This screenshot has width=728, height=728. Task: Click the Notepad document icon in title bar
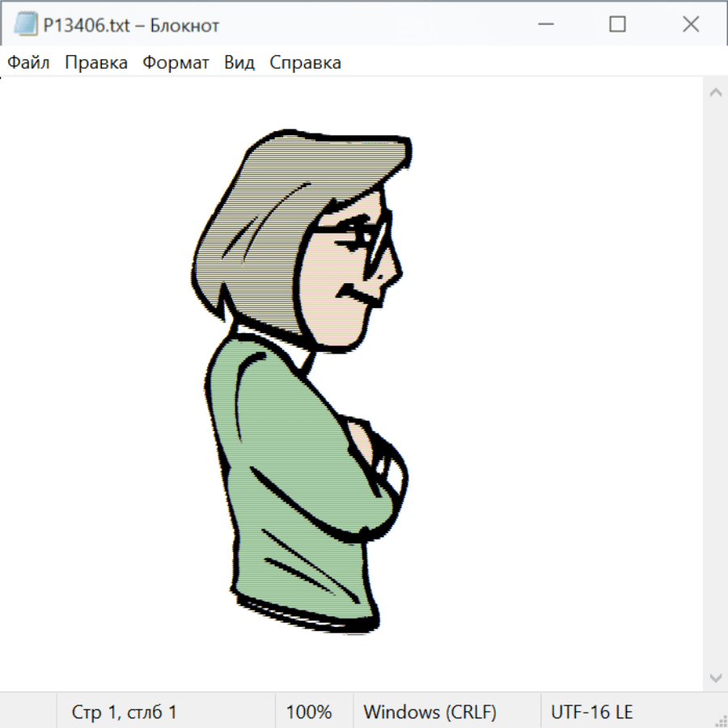(x=25, y=25)
